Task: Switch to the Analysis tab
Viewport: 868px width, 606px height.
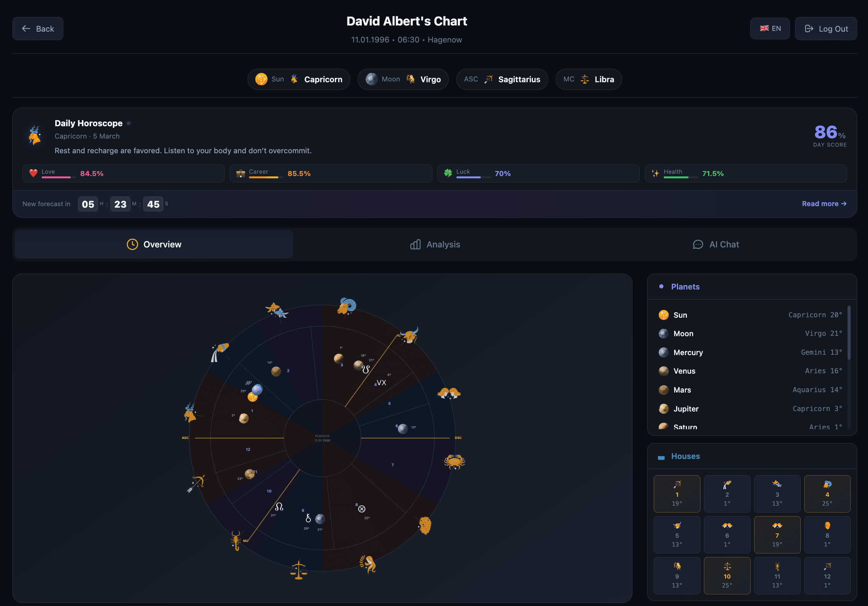Action: 435,244
